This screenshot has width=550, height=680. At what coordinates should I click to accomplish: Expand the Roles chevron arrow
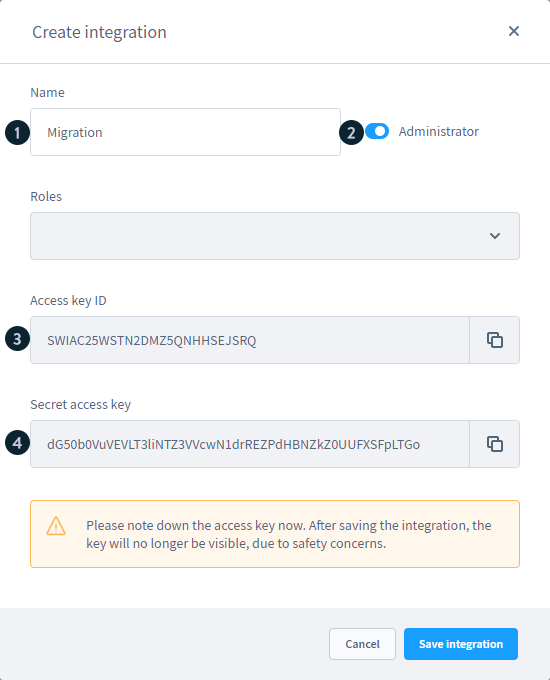494,236
